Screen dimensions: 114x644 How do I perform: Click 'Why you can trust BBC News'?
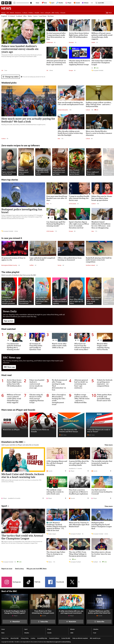tap(37, 569)
